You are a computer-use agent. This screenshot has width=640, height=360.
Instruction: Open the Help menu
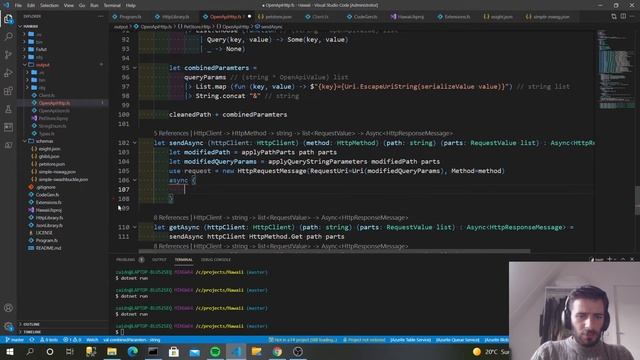coord(131,5)
